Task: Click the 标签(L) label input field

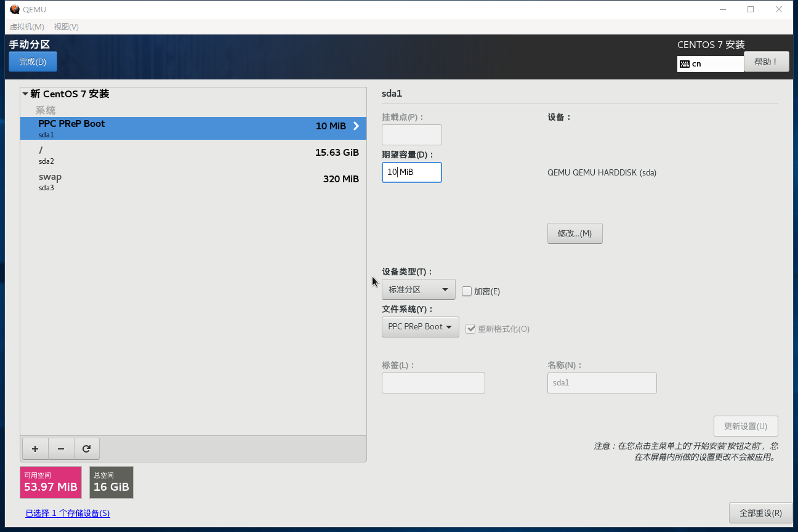Action: tap(433, 383)
